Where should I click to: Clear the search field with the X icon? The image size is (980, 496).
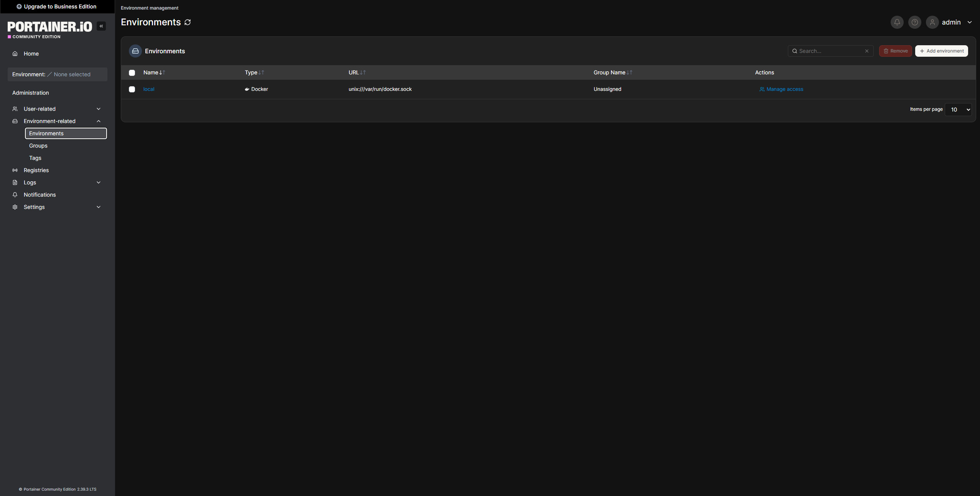point(866,51)
